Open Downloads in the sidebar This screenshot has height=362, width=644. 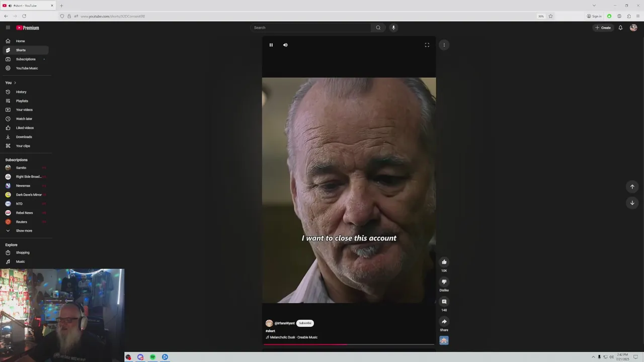25,137
